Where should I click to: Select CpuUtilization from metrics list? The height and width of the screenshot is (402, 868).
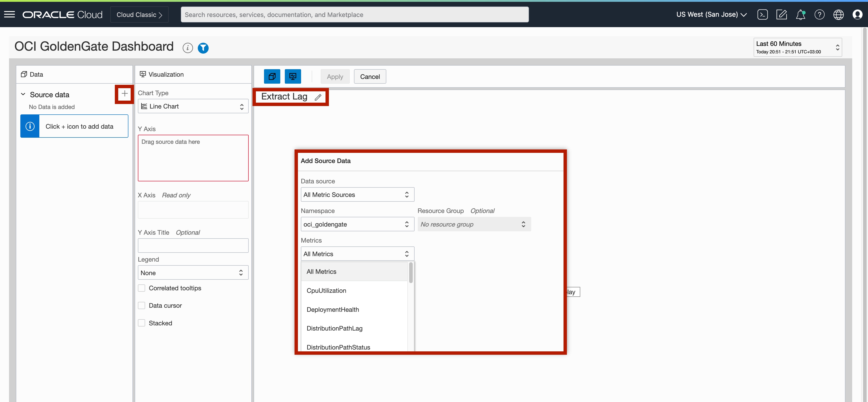point(326,291)
